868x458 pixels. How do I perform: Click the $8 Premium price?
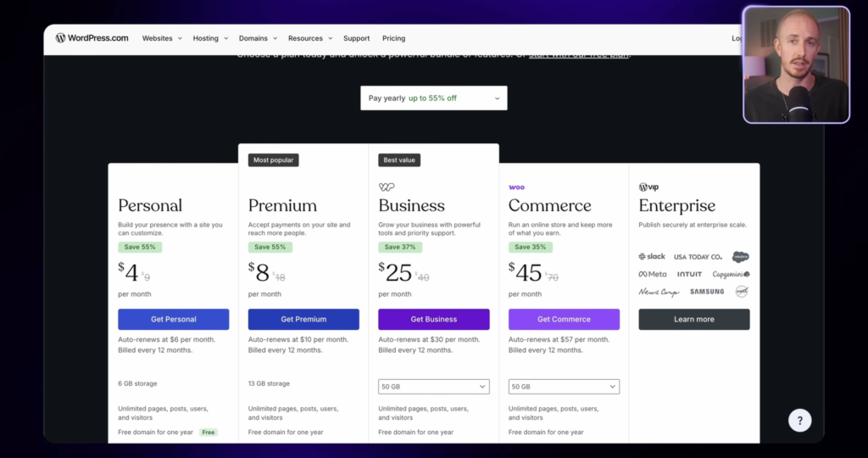click(x=259, y=272)
